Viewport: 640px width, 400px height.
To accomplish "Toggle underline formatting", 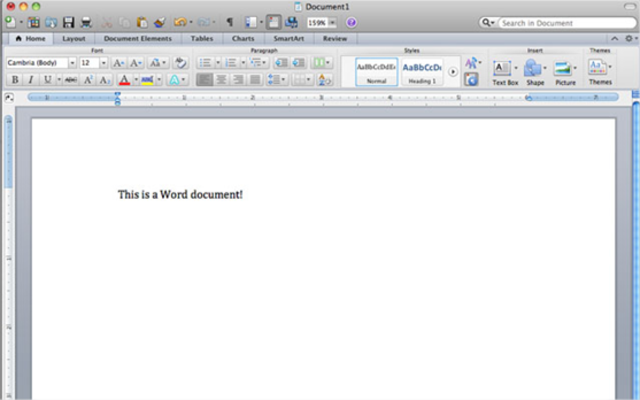I will click(48, 79).
